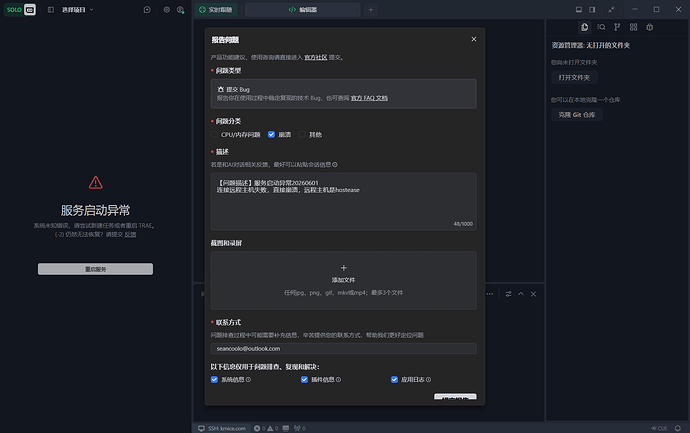This screenshot has height=433, width=690.
Task: Click the CUE status bar item
Action: [659, 428]
